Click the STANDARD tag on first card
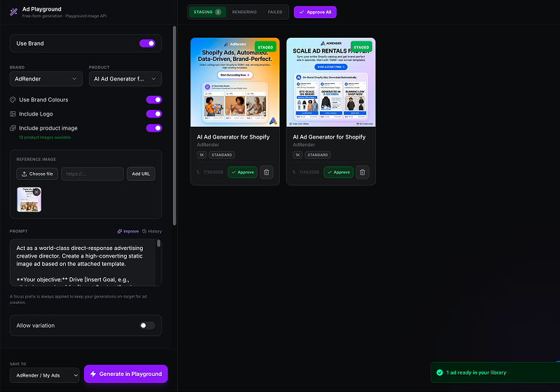Viewport: 560px width, 392px height. (x=222, y=155)
